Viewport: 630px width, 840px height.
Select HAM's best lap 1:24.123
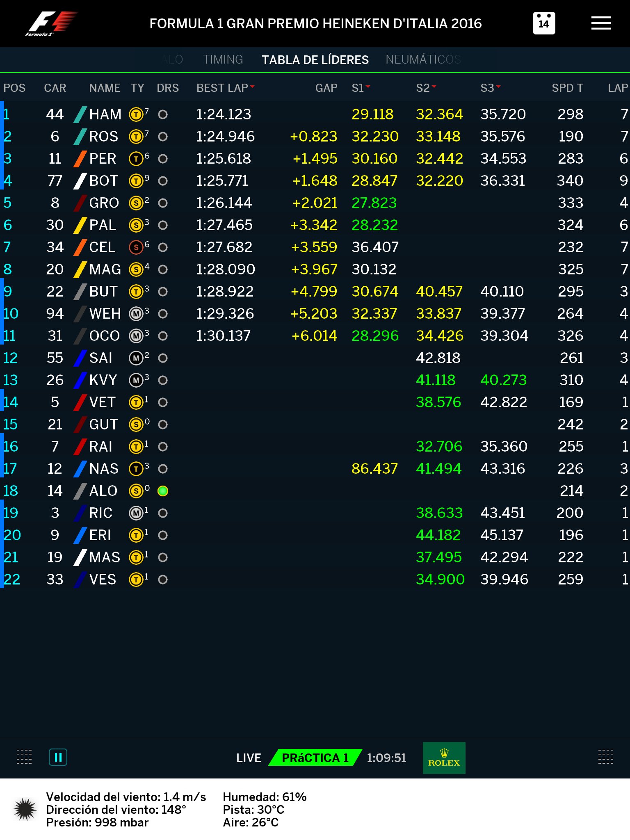point(224,114)
